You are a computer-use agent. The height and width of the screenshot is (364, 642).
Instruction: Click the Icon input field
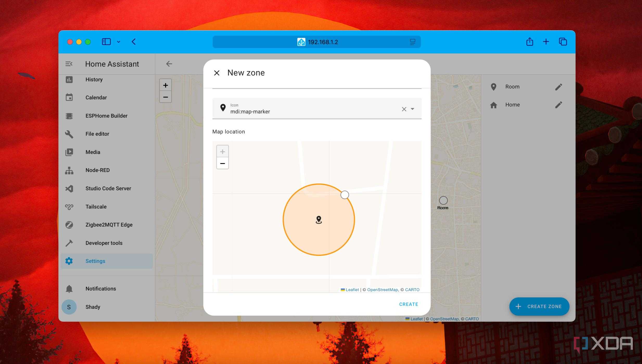pos(317,108)
